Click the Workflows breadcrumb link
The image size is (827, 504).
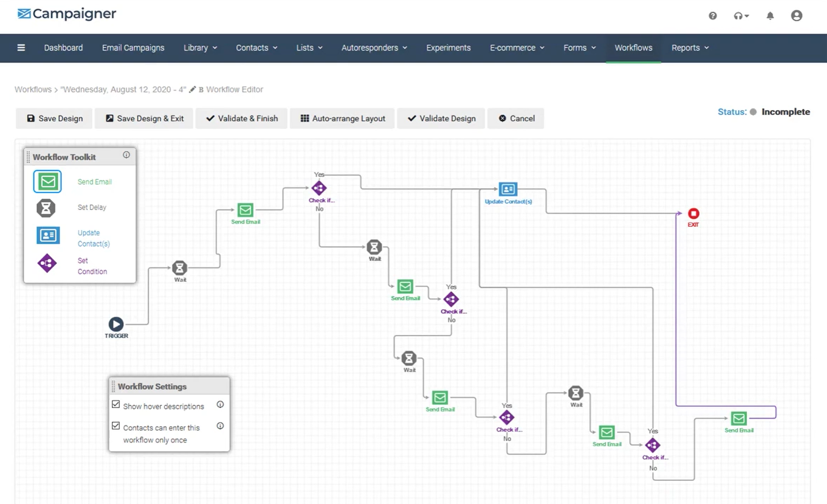pyautogui.click(x=33, y=89)
